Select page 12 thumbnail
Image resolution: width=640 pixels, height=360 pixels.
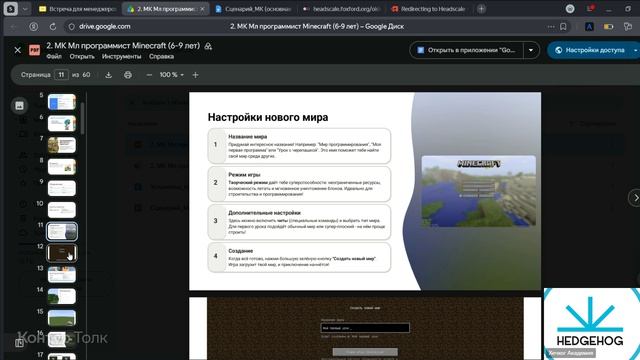62,253
